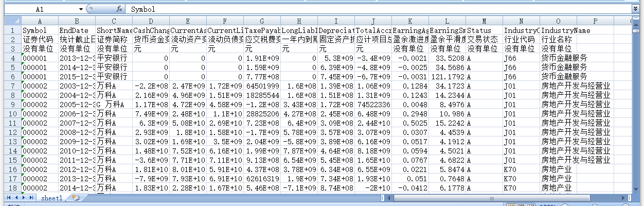Select column O header
This screenshot has height=206, width=644.
point(558,22)
